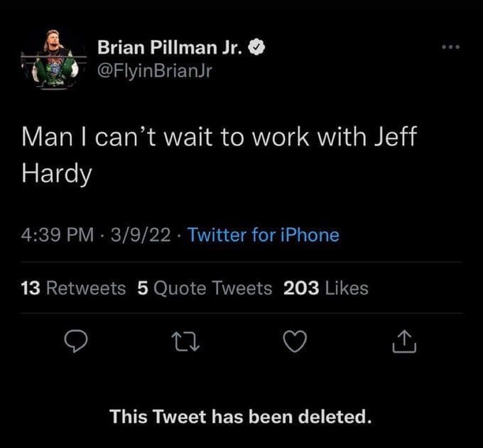This screenshot has height=448, width=483.
Task: View the 203 Likes list
Action: [326, 288]
